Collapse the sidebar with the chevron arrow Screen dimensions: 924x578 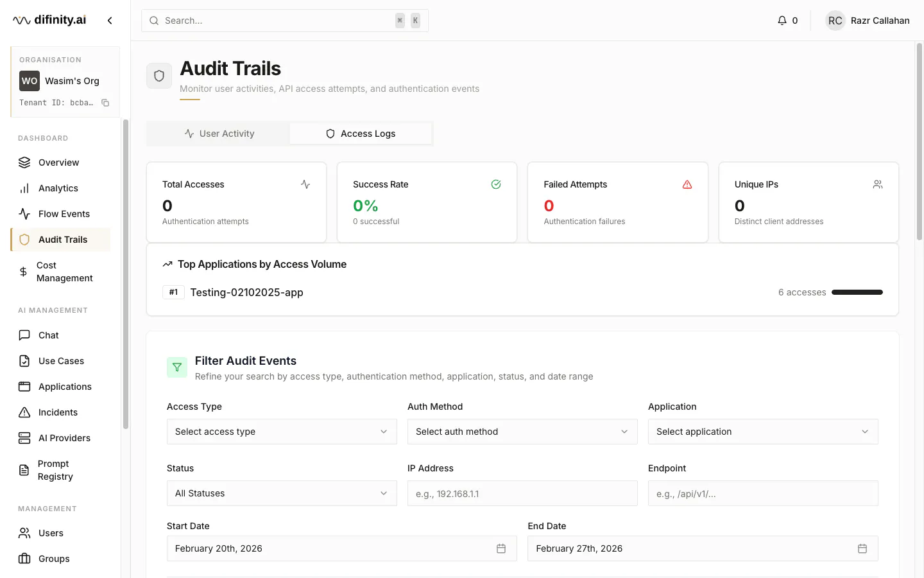pyautogui.click(x=110, y=21)
